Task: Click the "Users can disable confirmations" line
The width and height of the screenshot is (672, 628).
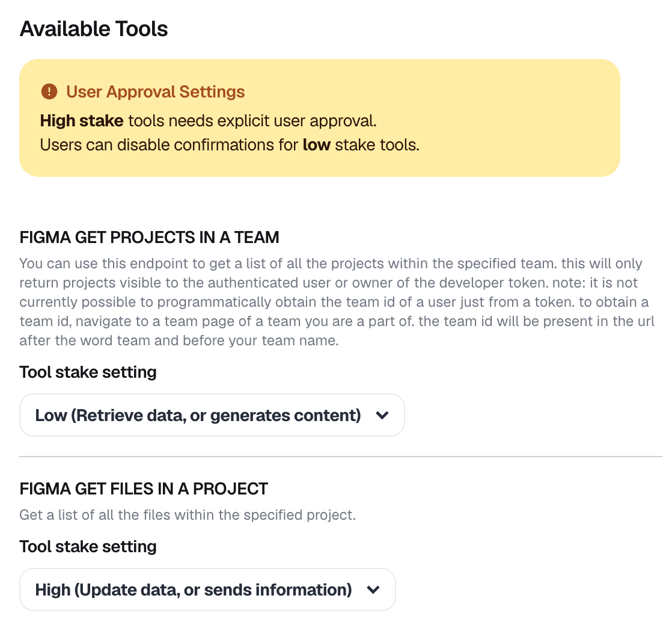Action: click(168, 145)
